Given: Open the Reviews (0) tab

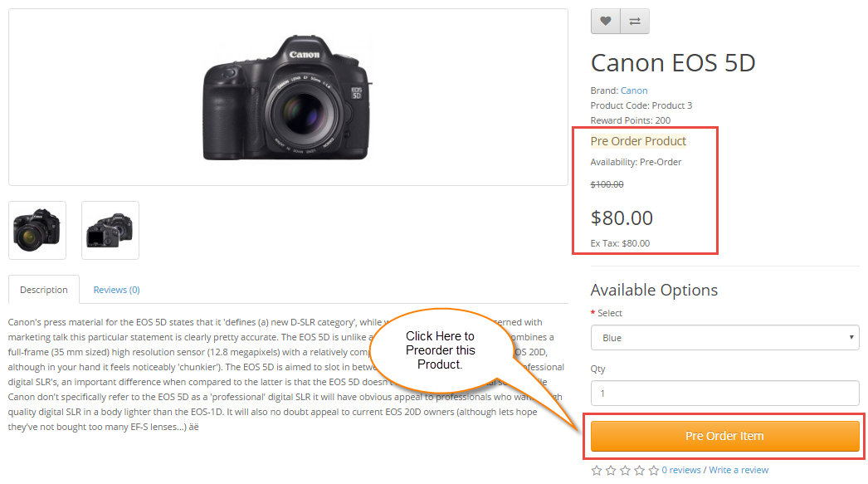Looking at the screenshot, I should point(116,290).
